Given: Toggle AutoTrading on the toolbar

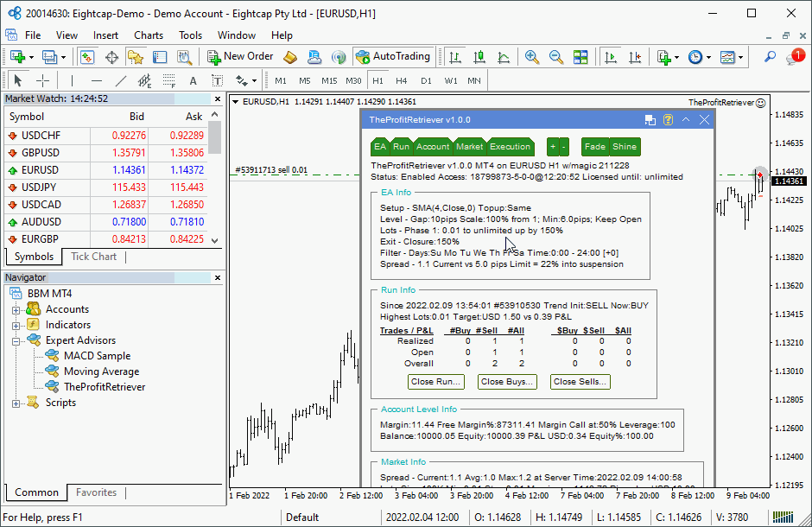Looking at the screenshot, I should pyautogui.click(x=392, y=57).
